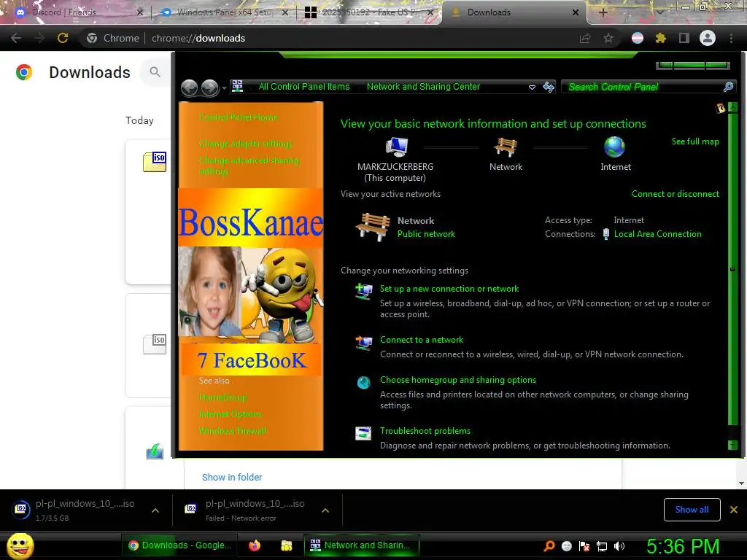Click the Chrome share page icon
Viewport: 747px width, 560px height.
click(584, 38)
